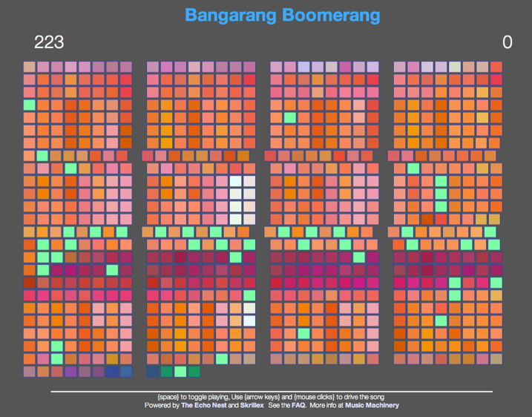Click the green tile at left edge of first block's fourth row

point(29,105)
